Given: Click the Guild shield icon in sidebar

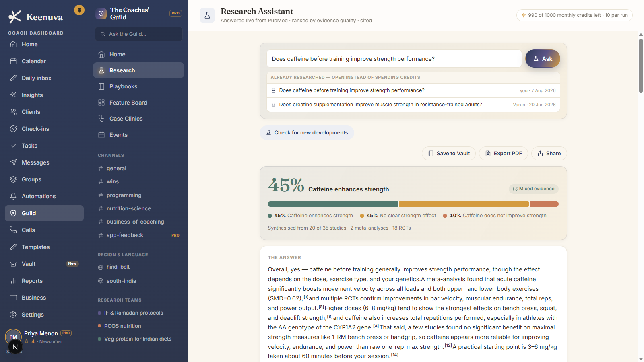Looking at the screenshot, I should click(x=13, y=213).
